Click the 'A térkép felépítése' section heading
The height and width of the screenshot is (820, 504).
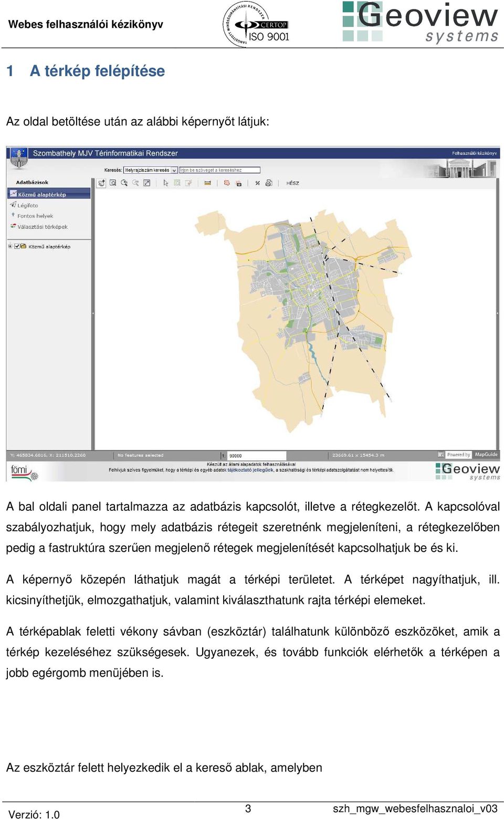(x=97, y=71)
